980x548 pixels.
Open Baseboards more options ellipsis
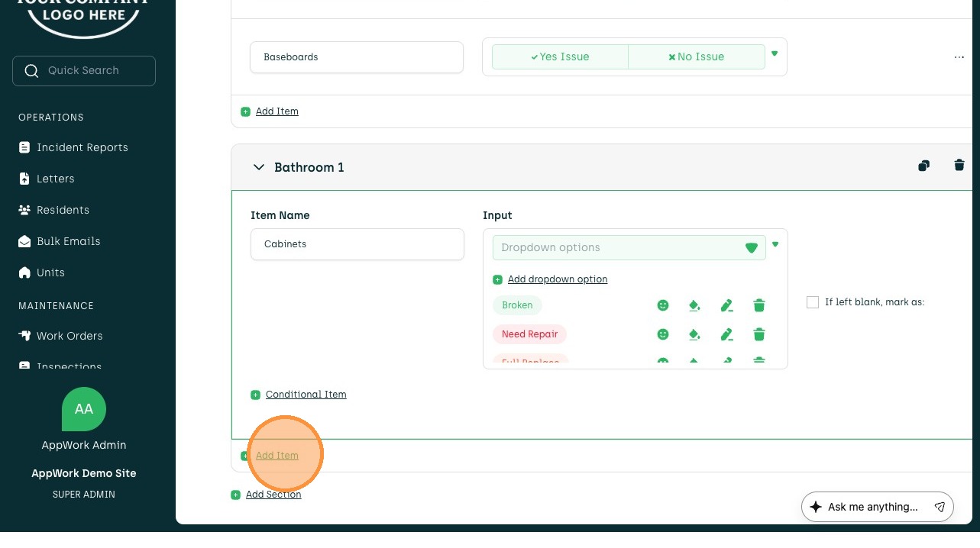coord(959,57)
